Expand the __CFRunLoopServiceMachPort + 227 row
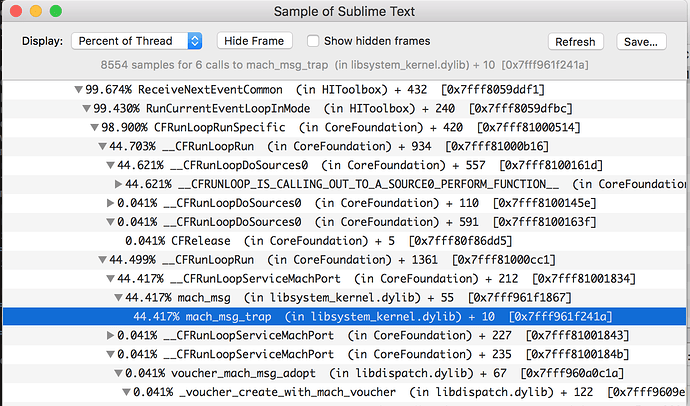 [x=110, y=335]
